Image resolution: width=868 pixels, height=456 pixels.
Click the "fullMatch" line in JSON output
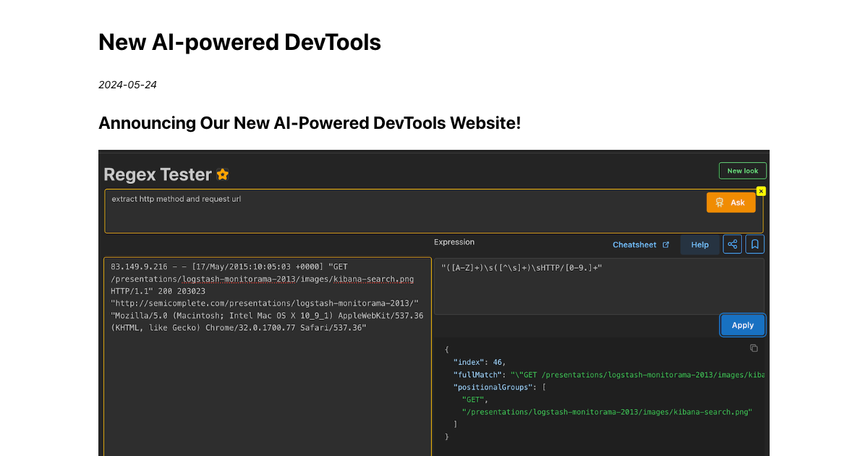pos(608,374)
